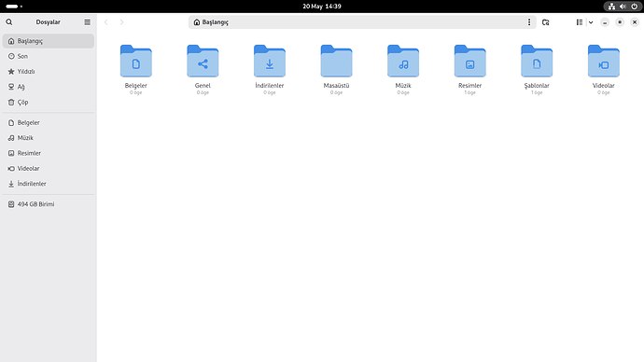Close the Files window
The height and width of the screenshot is (362, 644).
tap(635, 22)
